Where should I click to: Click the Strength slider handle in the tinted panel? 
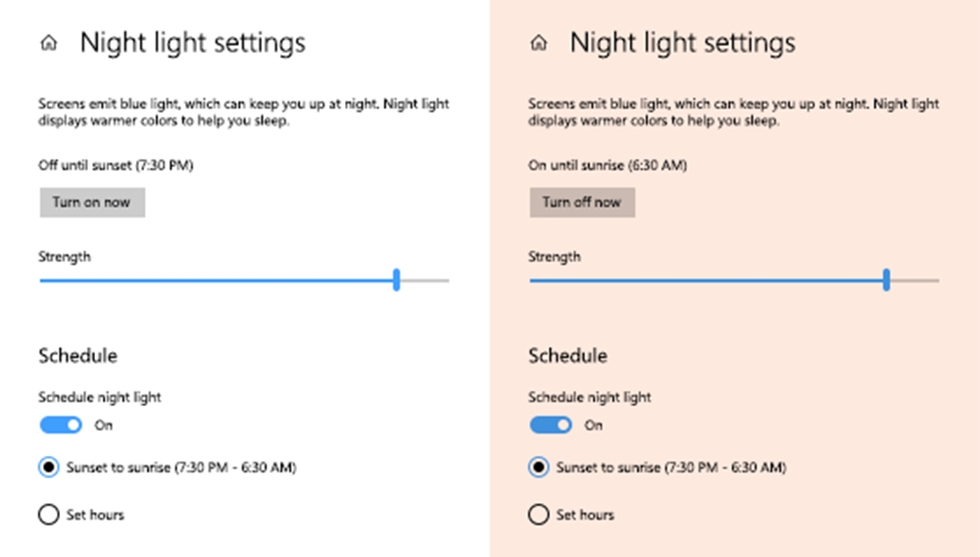click(886, 279)
